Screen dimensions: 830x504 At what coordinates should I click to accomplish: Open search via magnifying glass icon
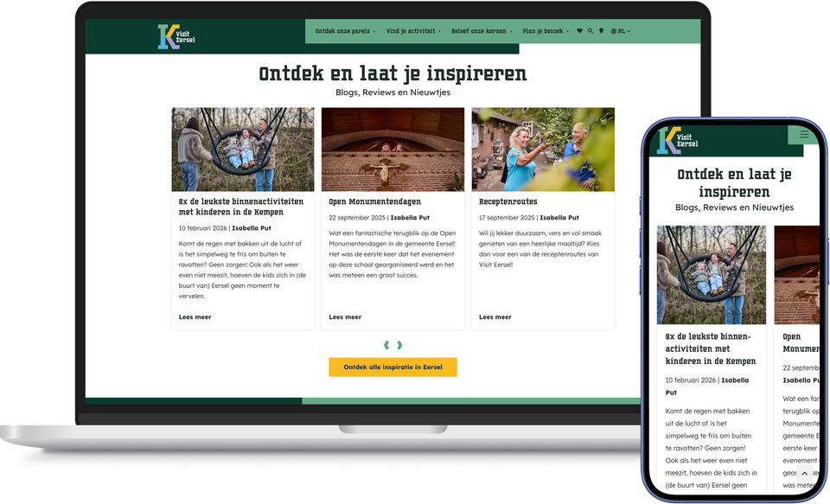pos(591,31)
